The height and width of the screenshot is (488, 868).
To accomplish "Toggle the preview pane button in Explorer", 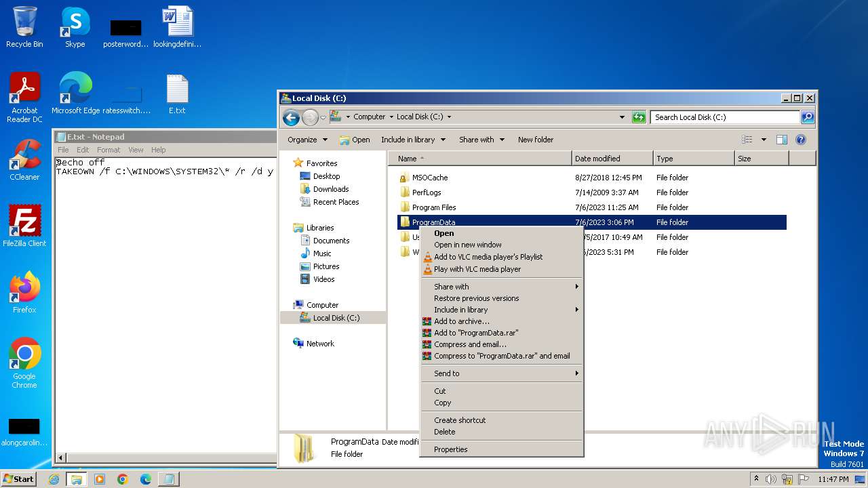I will point(781,140).
